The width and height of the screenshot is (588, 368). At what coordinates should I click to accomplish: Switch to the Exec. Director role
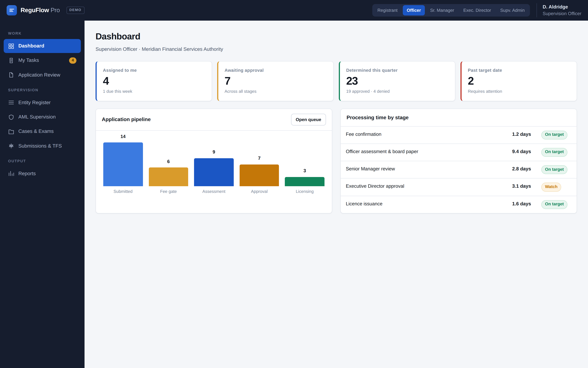pyautogui.click(x=477, y=10)
